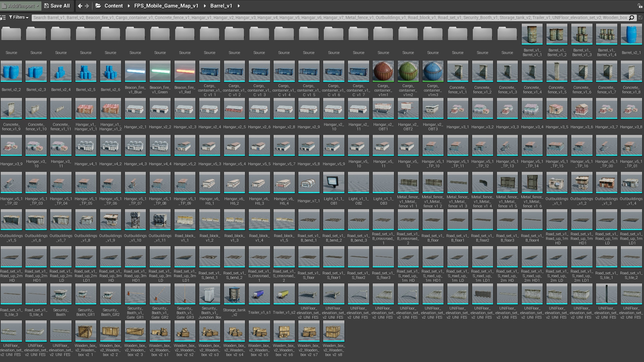
Task: Click the search assets input field
Action: pyautogui.click(x=329, y=17)
